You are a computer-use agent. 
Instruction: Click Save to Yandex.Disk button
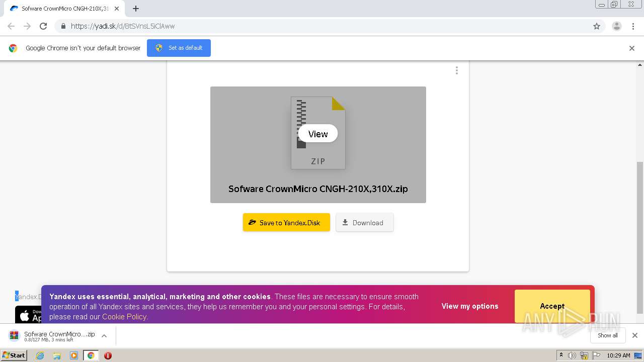pyautogui.click(x=286, y=222)
